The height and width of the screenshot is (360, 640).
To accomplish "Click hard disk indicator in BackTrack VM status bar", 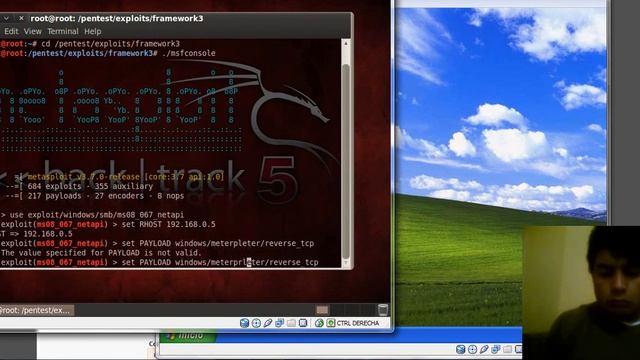I will pyautogui.click(x=244, y=323).
